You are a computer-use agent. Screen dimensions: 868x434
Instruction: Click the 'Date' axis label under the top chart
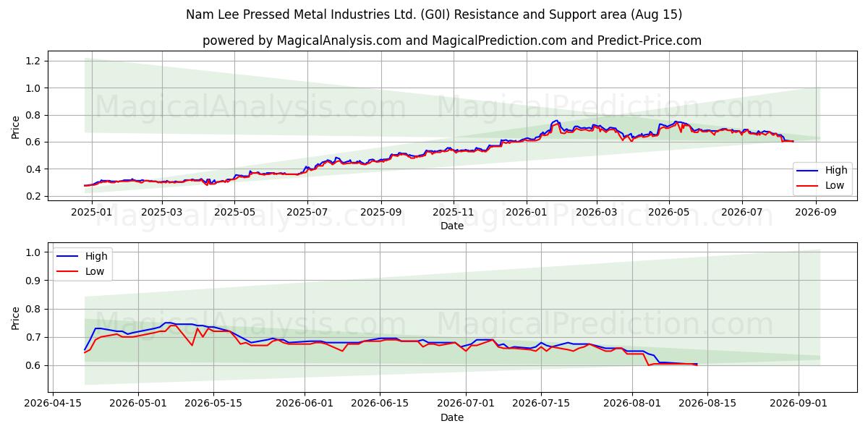coord(452,226)
